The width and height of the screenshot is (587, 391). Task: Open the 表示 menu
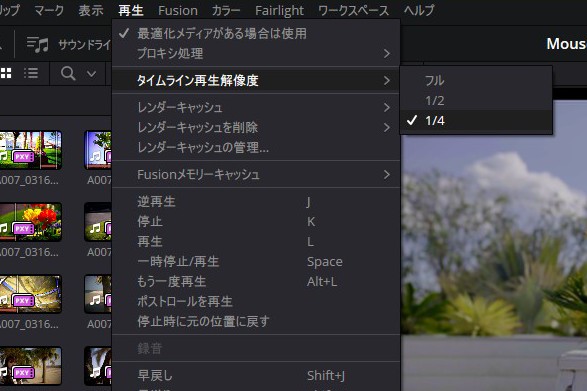[91, 10]
